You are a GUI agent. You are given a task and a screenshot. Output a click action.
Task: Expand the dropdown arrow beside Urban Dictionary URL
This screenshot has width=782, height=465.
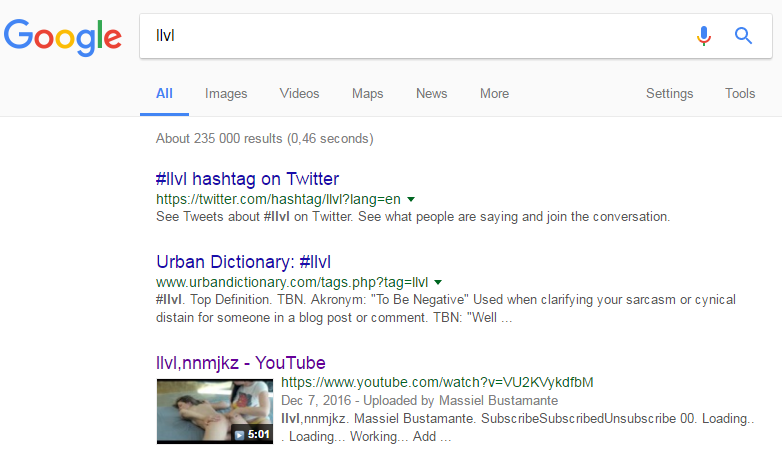[438, 282]
